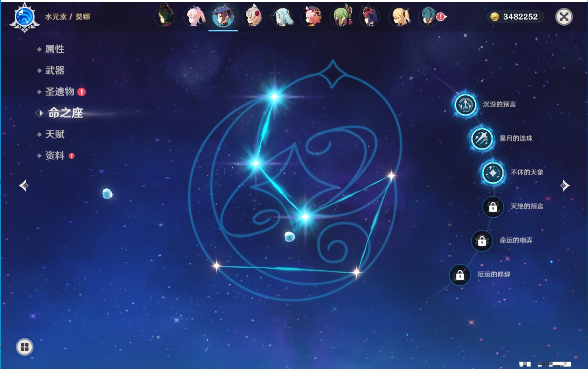Select the avatar wearing a red tengu mask
Image resolution: width=588 pixels, height=369 pixels.
click(370, 16)
